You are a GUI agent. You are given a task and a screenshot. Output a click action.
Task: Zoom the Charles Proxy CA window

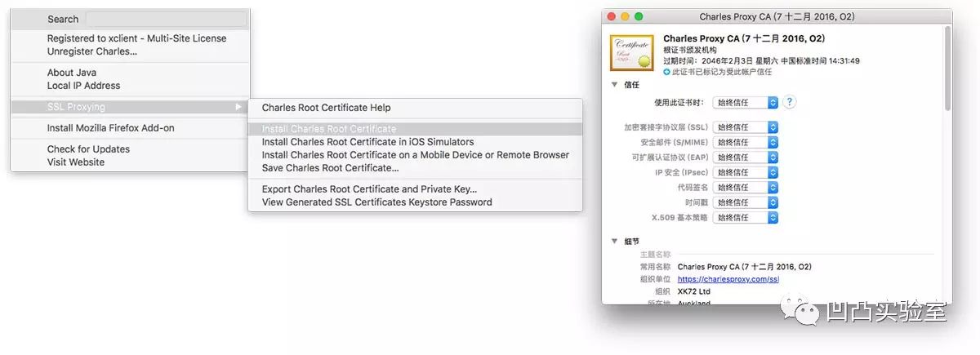(639, 16)
